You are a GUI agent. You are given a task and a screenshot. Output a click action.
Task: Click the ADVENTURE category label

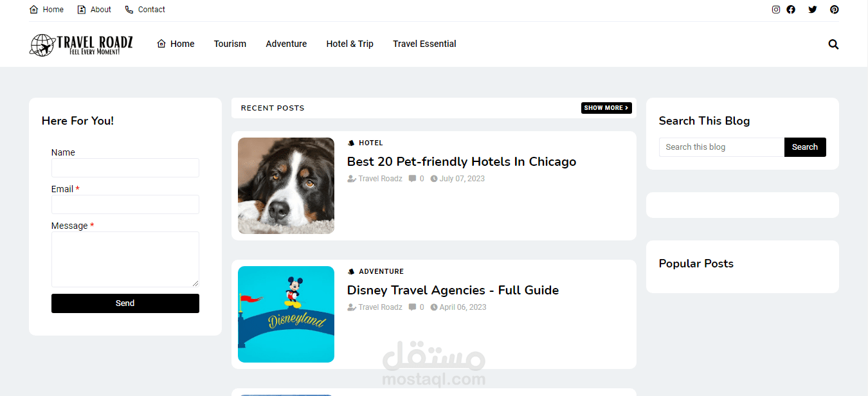[381, 272]
